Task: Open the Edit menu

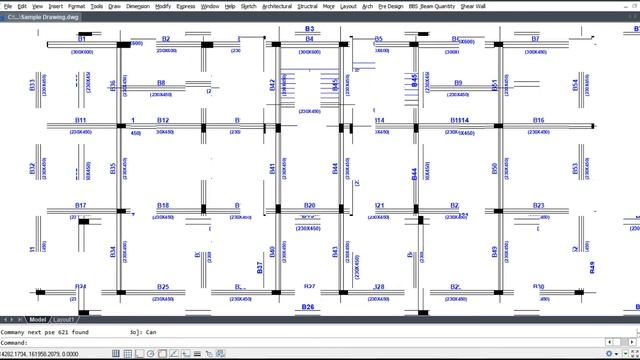Action: 22,6
